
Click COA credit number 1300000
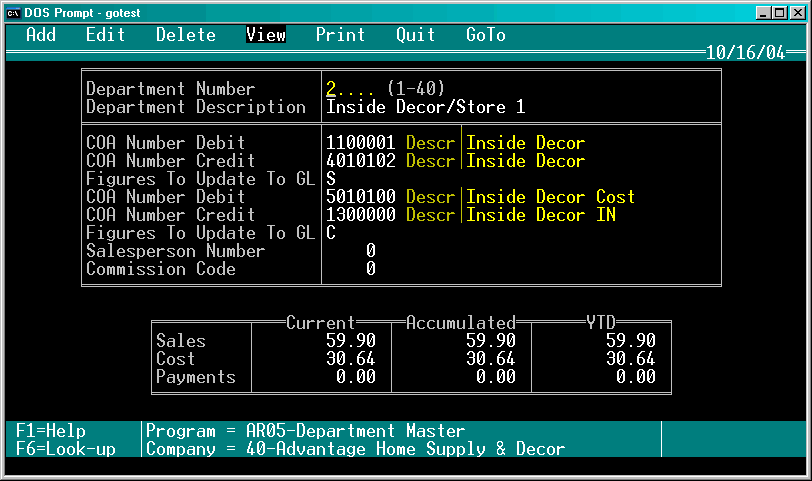[x=361, y=215]
